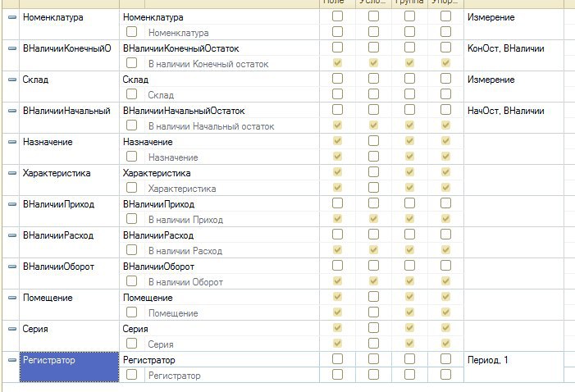Collapse the Помещение field row
This screenshot has width=575, height=392.
point(12,298)
